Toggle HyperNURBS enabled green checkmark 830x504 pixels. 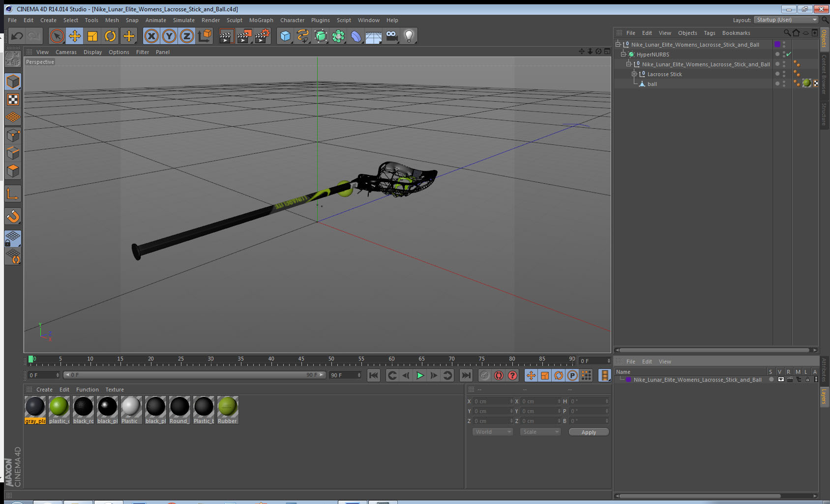789,55
